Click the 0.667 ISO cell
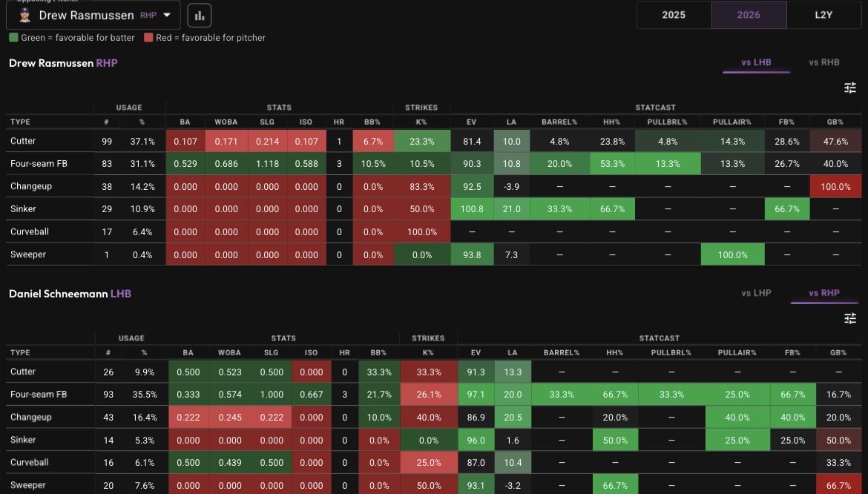Image resolution: width=868 pixels, height=494 pixels. 311,395
